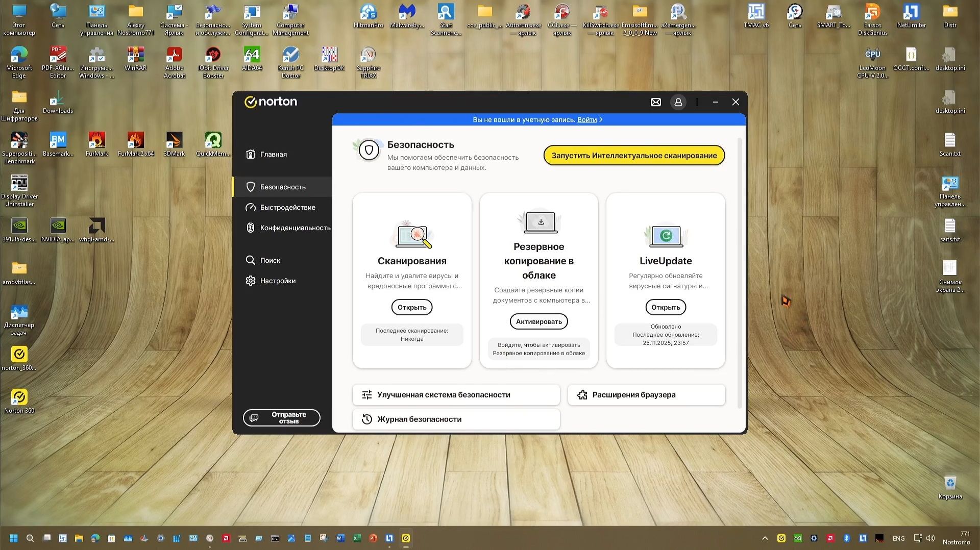
Task: Open Windows Start menu
Action: click(14, 538)
